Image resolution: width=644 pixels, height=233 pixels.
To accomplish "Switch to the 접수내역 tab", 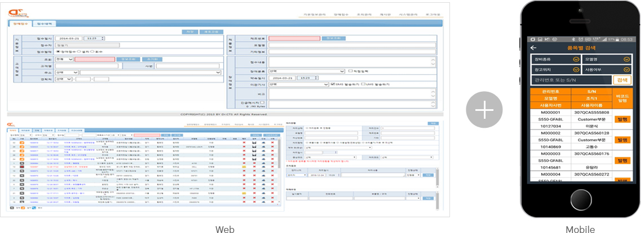I will click(x=45, y=24).
